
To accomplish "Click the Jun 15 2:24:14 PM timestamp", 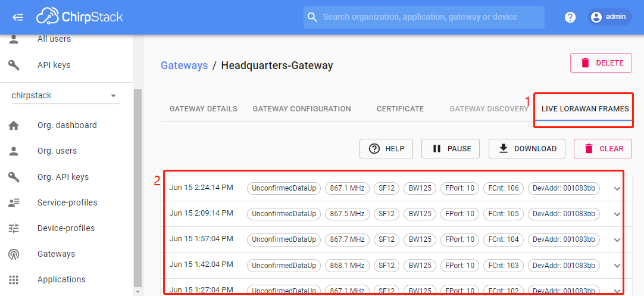I will [201, 188].
